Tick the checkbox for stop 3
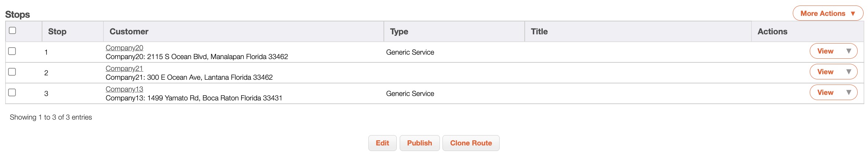This screenshot has width=868, height=158. 12,93
